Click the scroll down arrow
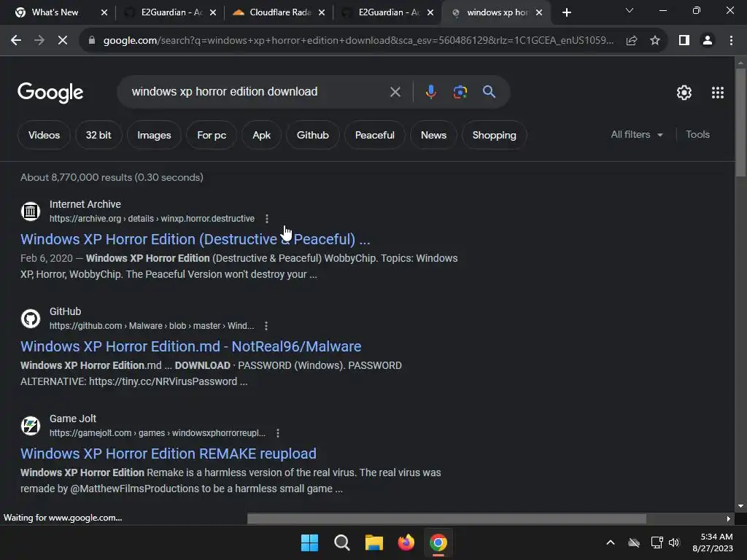The width and height of the screenshot is (747, 560). tap(741, 506)
